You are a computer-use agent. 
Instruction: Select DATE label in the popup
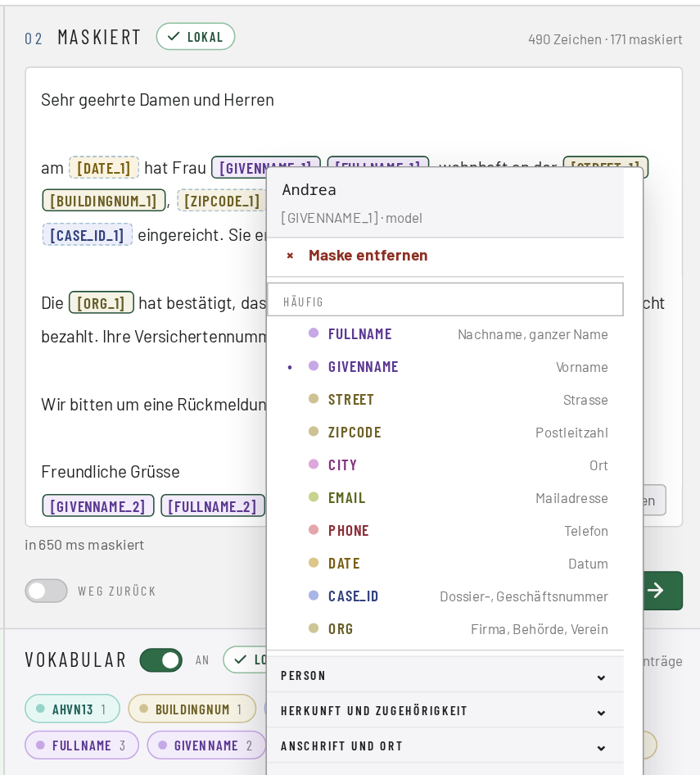[x=445, y=564]
